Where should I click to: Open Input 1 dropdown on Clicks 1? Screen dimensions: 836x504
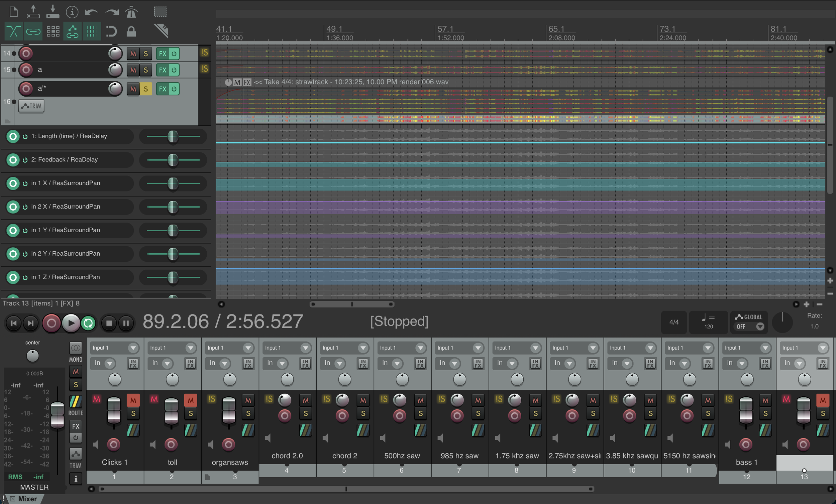[133, 348]
